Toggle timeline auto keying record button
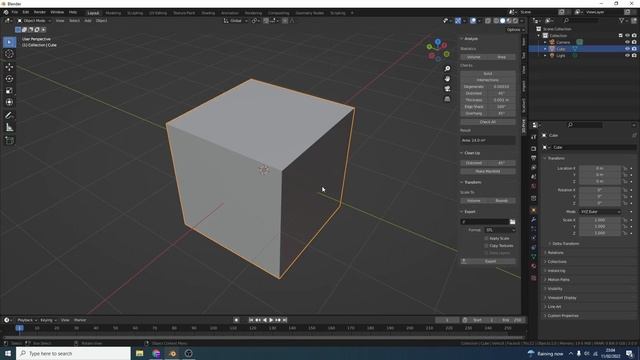The width and height of the screenshot is (640, 360). pos(236,320)
